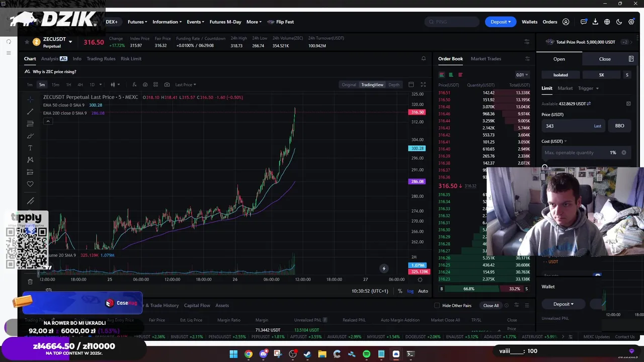Viewport: 644px width, 362px height.
Task: Open the Last Price dropdown
Action: pyautogui.click(x=186, y=85)
